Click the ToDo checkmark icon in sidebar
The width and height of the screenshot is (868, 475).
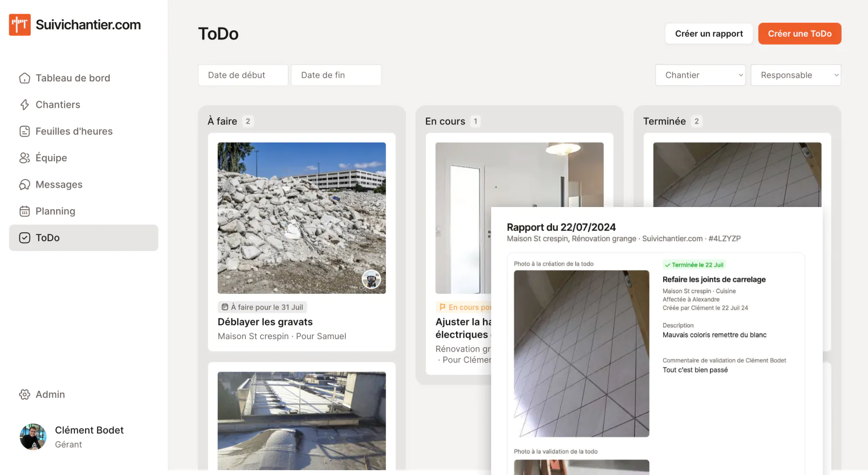pos(24,238)
